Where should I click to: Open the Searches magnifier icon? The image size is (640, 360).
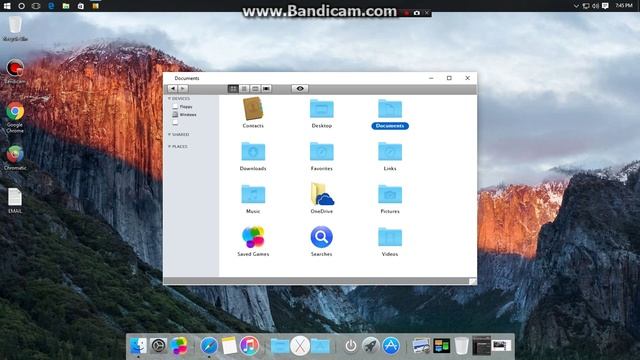click(322, 237)
